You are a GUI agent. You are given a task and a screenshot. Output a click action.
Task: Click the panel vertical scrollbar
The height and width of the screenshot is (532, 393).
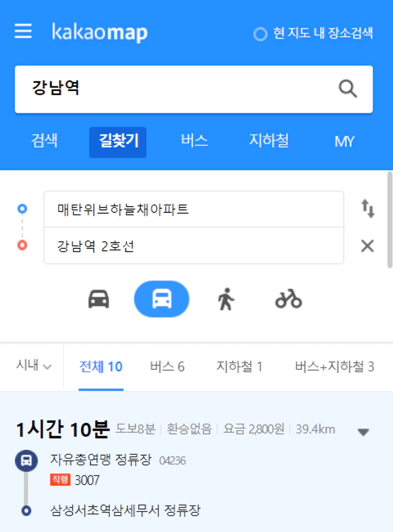tap(390, 220)
